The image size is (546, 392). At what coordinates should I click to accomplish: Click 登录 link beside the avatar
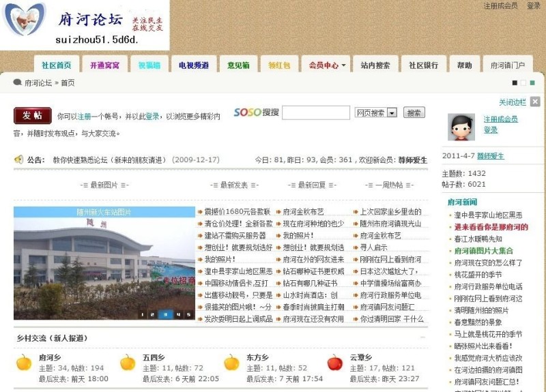pos(490,130)
